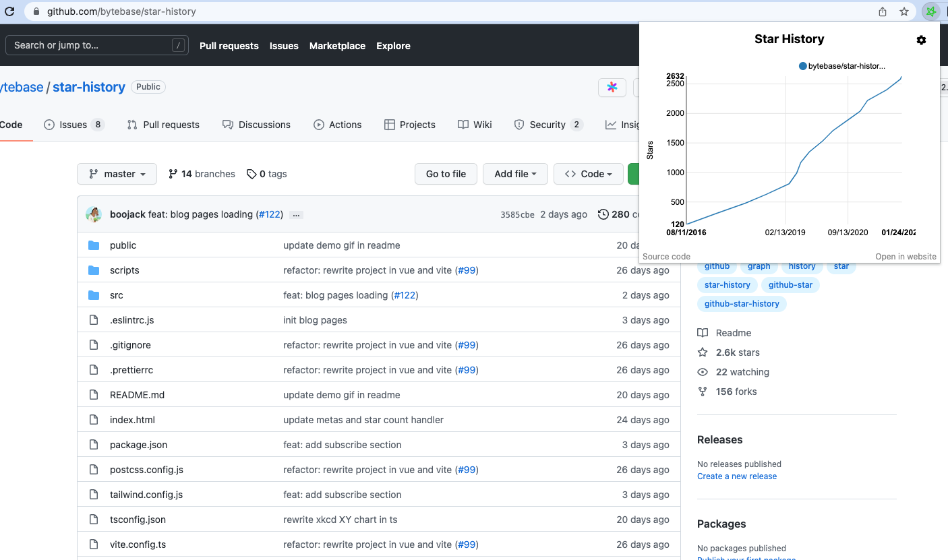948x560 pixels.
Task: Open pull request #122 in commit header
Action: [271, 214]
